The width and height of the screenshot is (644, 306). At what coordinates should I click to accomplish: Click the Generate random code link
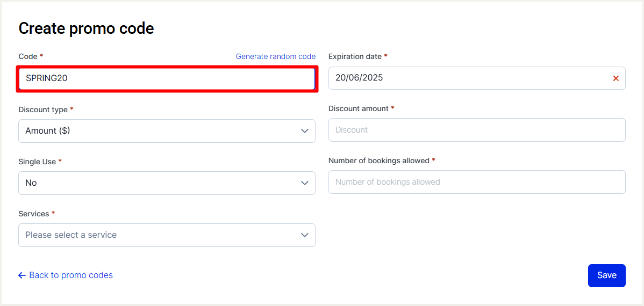coord(276,56)
